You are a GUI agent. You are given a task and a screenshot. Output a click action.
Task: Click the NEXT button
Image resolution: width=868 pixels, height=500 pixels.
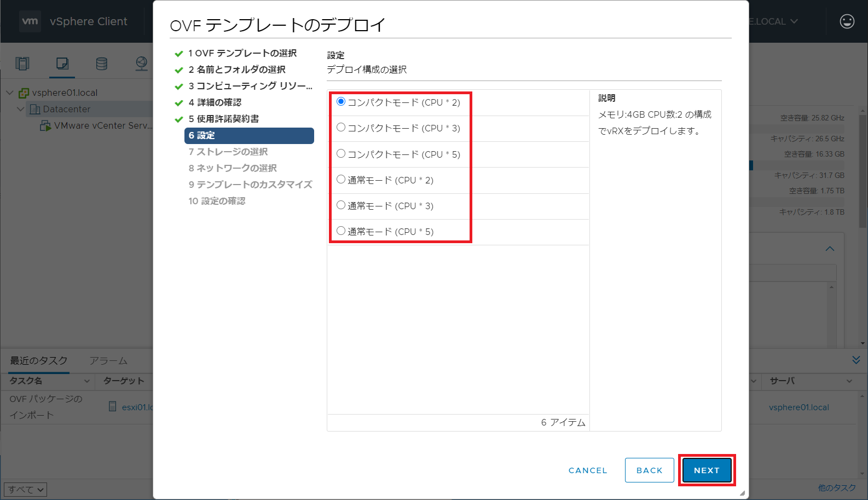pyautogui.click(x=707, y=470)
